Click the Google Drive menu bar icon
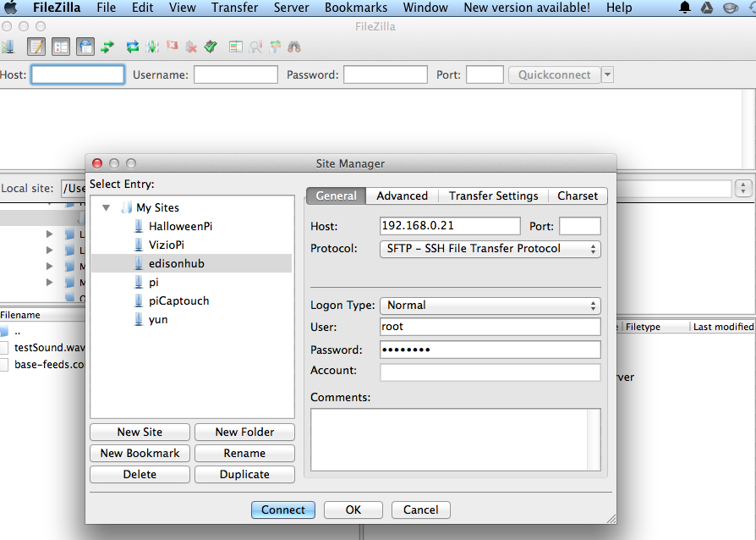 click(x=707, y=8)
